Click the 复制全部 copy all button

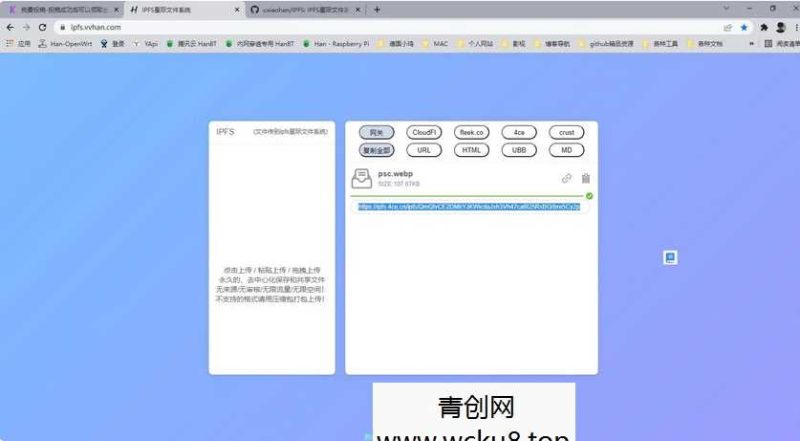(x=377, y=150)
